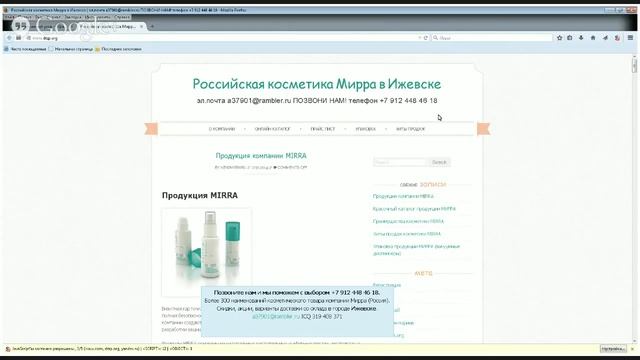
Task: Open the Firefox hamburger menu
Action: [x=630, y=38]
